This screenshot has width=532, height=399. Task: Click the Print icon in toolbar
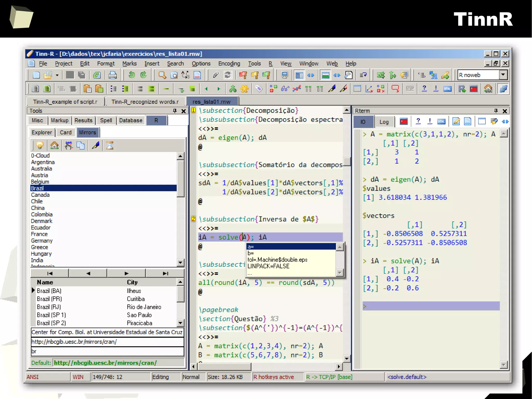[112, 75]
